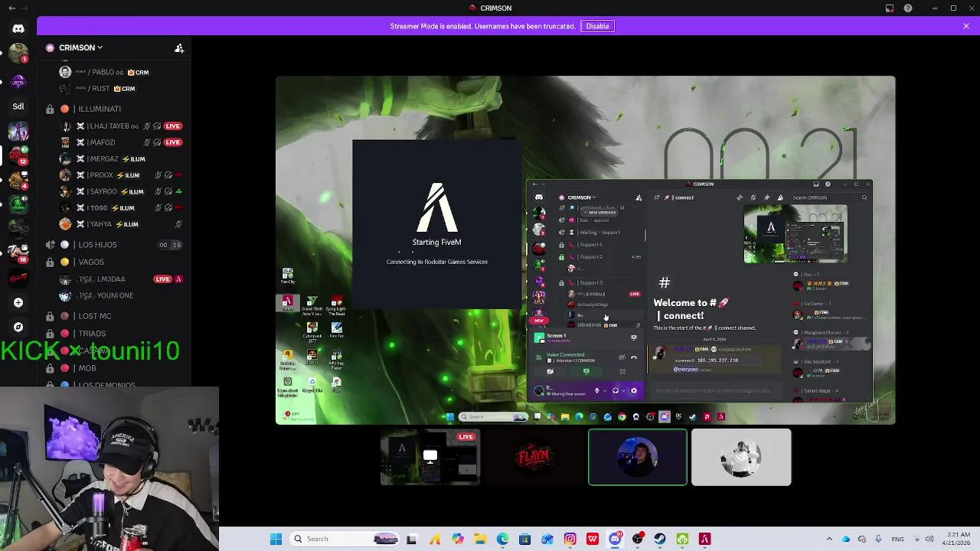The image size is (980, 551).
Task: Open OBS Studio from the taskbar
Action: coord(638,539)
